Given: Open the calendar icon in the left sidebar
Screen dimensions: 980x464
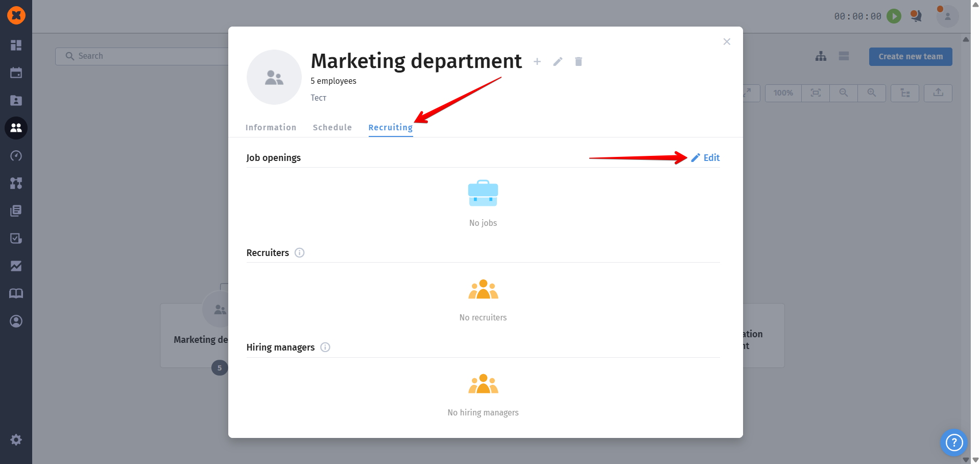Looking at the screenshot, I should pyautogui.click(x=16, y=73).
